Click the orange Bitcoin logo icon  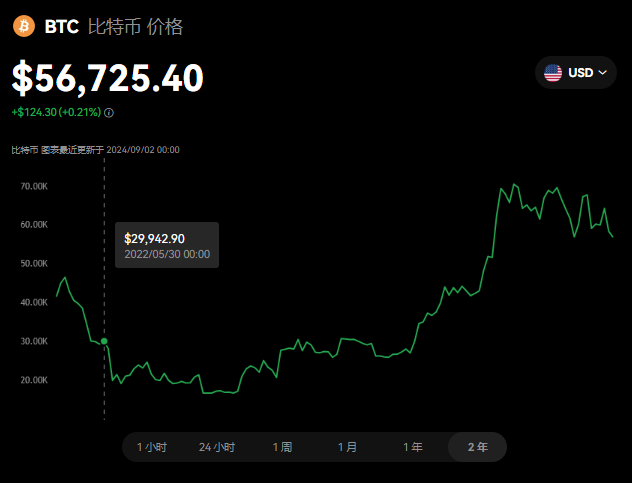24,26
